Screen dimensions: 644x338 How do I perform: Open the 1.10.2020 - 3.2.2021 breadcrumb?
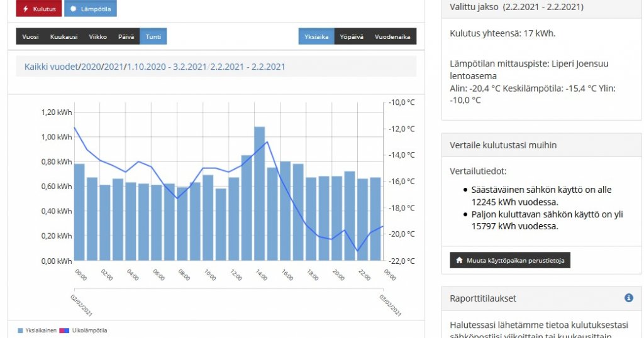[167, 67]
